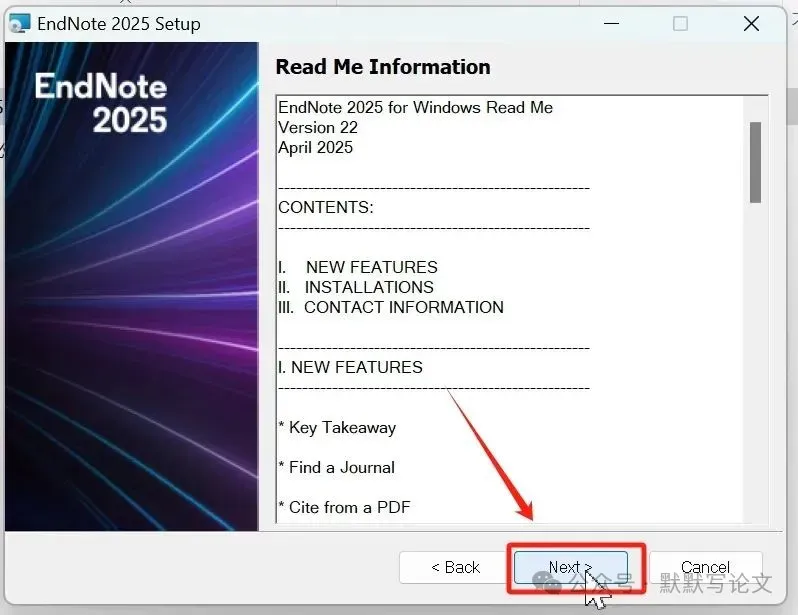Click the 'Version 22' text line
The image size is (798, 615).
pyautogui.click(x=318, y=127)
